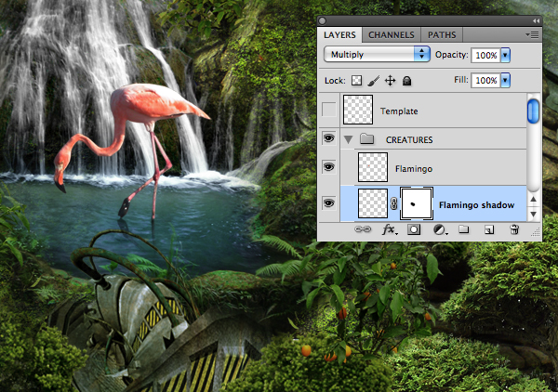Viewport: 558px width, 392px height.
Task: Select the Flamingo shadow layer thumbnail
Action: pos(373,203)
